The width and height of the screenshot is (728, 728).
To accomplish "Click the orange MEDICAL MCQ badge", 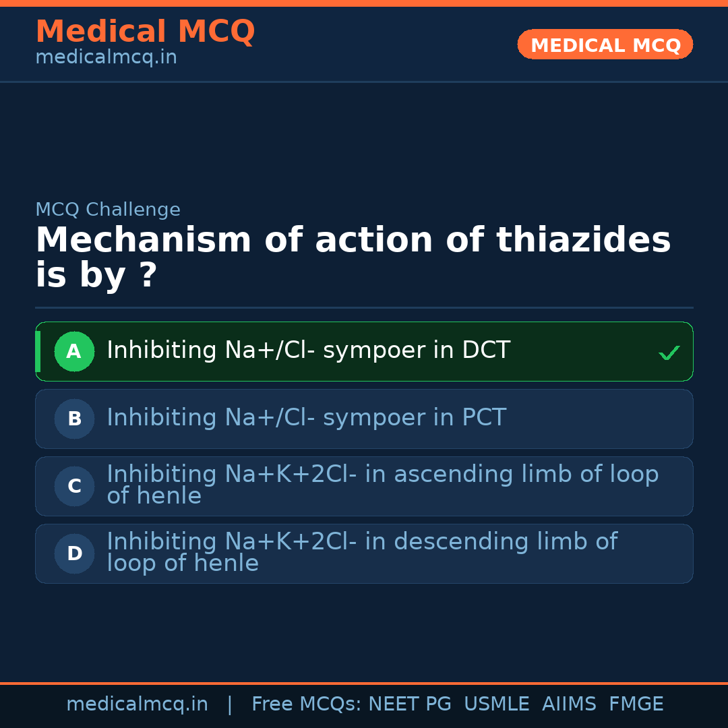I will pos(605,45).
